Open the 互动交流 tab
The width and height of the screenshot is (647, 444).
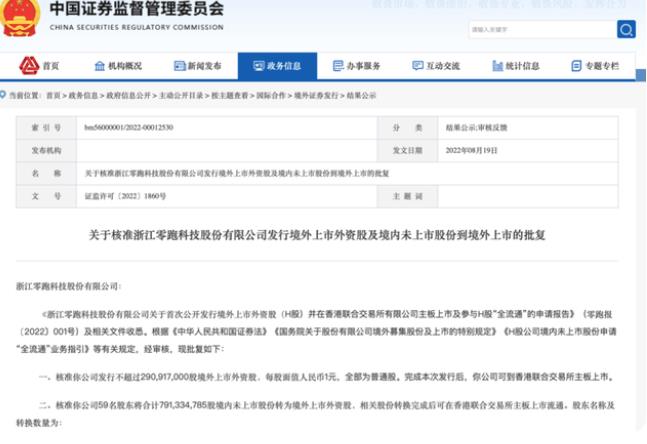[x=436, y=66]
